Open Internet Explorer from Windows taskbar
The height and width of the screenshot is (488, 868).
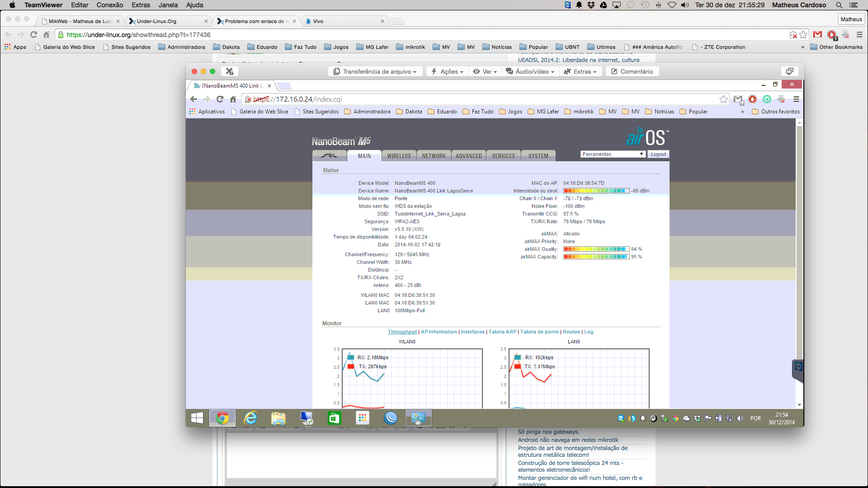point(250,418)
